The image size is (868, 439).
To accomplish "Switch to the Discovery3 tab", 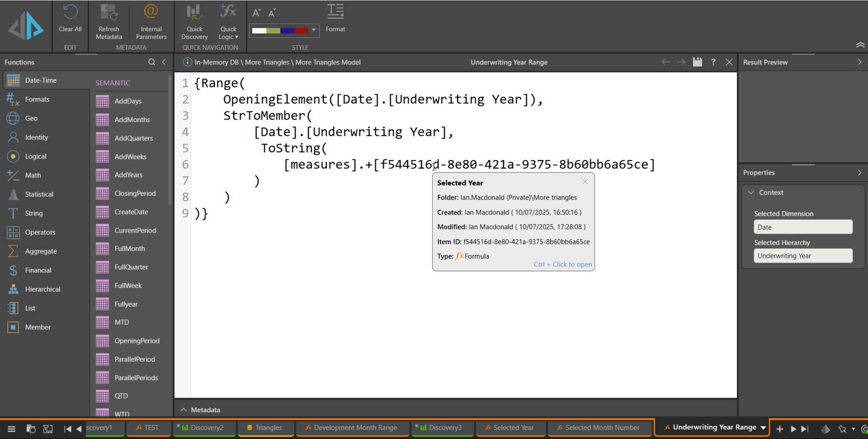I will [x=442, y=428].
